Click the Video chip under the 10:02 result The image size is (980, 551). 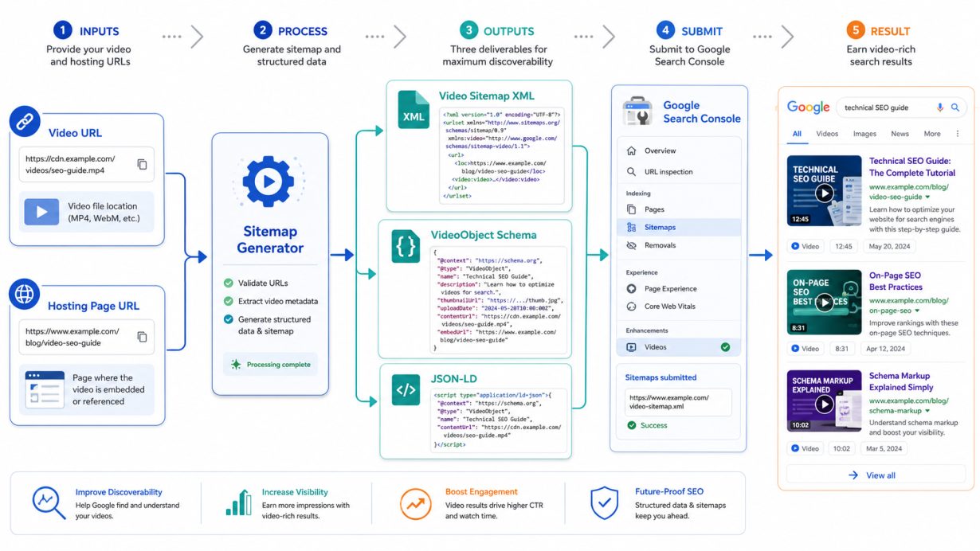[x=806, y=448]
